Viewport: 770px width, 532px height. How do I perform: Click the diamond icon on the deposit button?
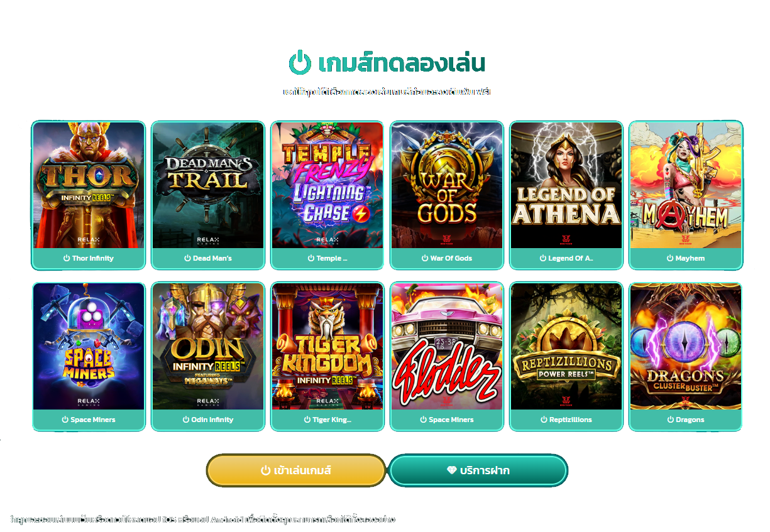[x=451, y=470]
